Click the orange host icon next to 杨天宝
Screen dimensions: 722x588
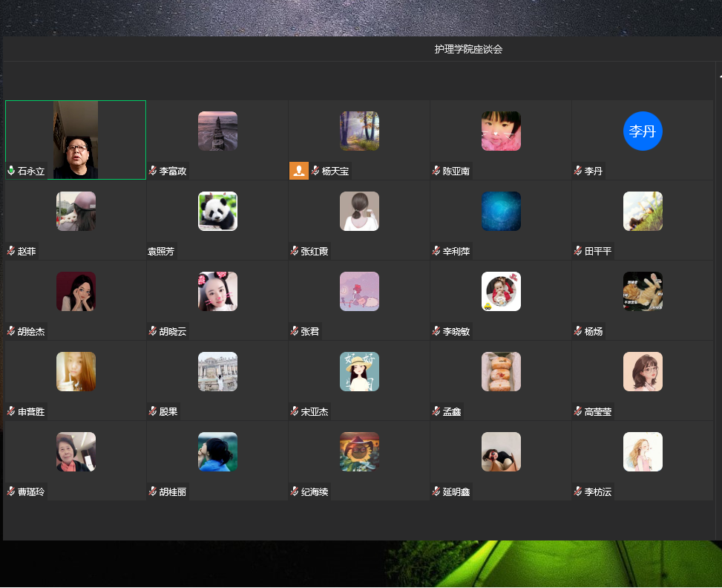[298, 171]
